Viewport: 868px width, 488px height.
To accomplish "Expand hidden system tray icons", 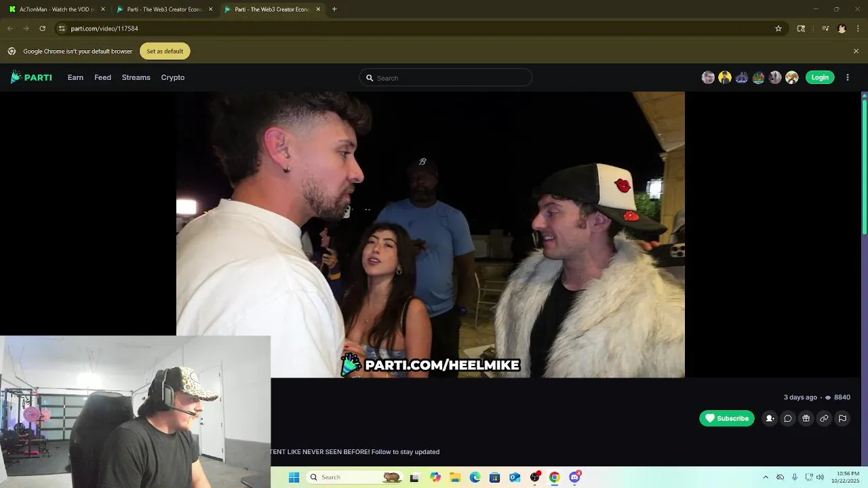I will click(x=766, y=477).
